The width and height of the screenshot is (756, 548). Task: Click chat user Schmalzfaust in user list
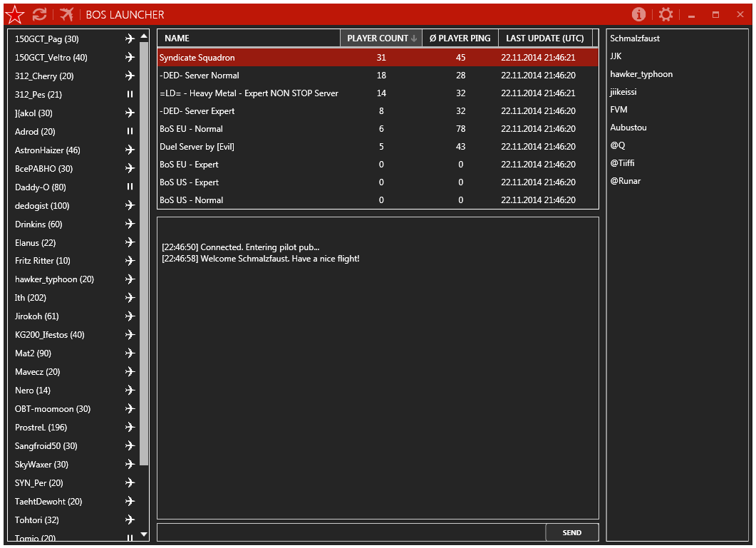point(634,38)
